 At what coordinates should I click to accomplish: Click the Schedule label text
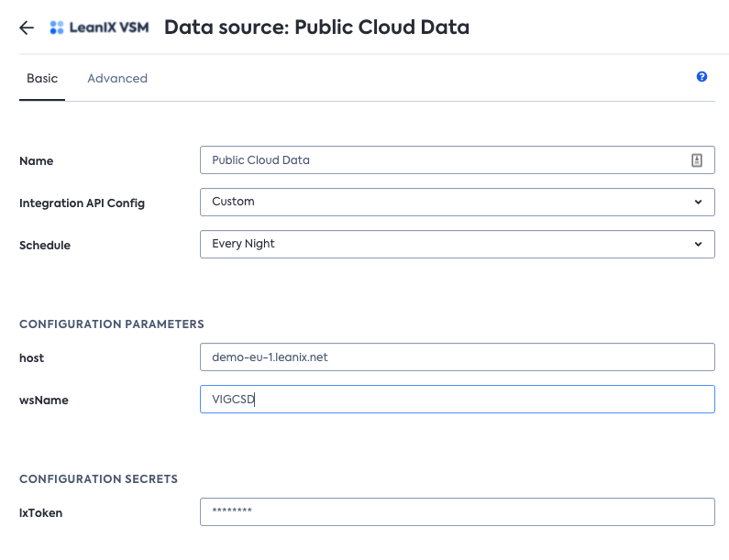[45, 246]
